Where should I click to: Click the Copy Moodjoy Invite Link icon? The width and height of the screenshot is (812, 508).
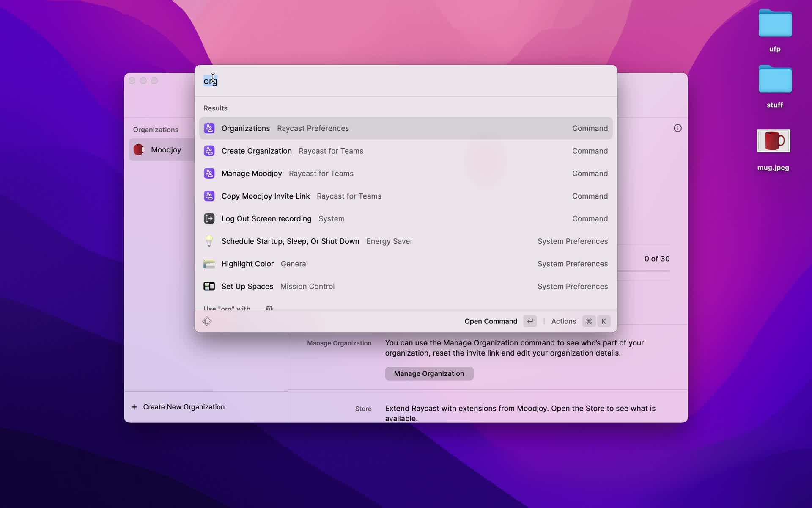[x=208, y=196]
